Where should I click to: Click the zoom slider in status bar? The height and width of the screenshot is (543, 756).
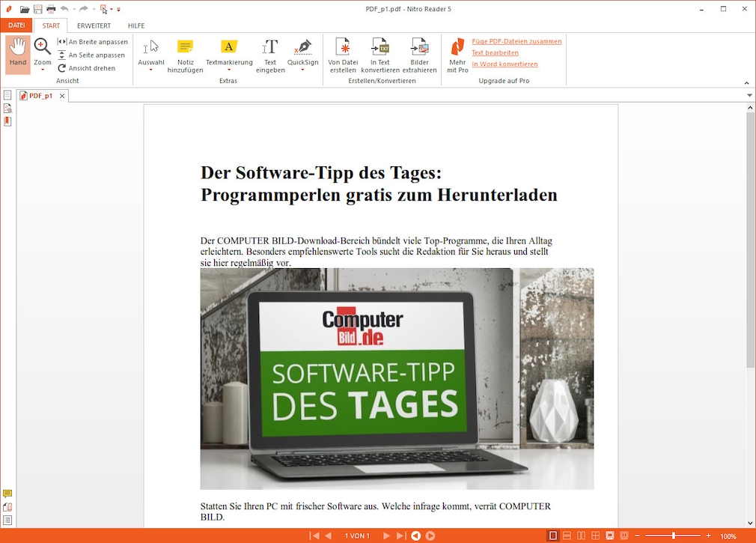674,536
